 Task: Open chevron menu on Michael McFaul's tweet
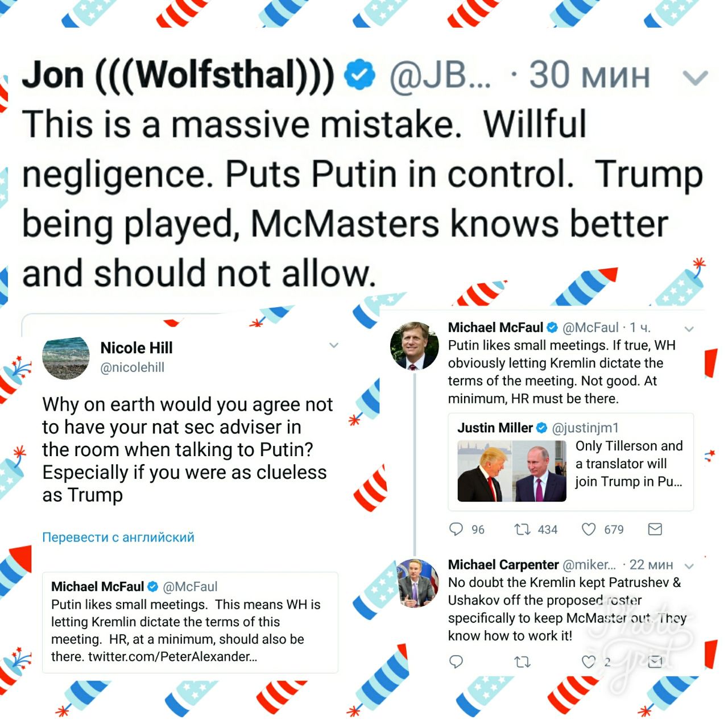(689, 329)
